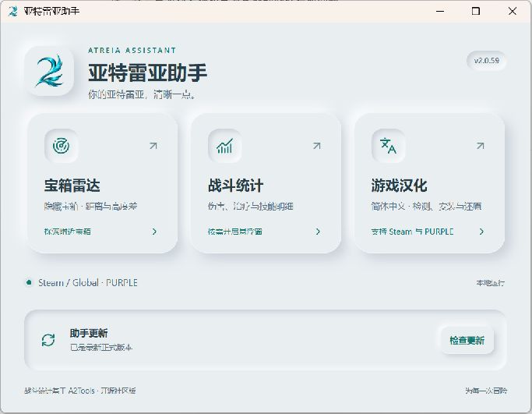Minimize the 亚特雷亚助手 window

coord(440,11)
